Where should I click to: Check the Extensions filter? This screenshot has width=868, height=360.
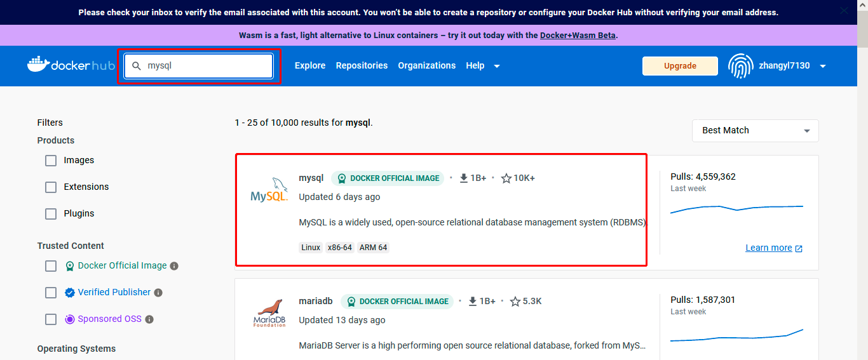51,187
